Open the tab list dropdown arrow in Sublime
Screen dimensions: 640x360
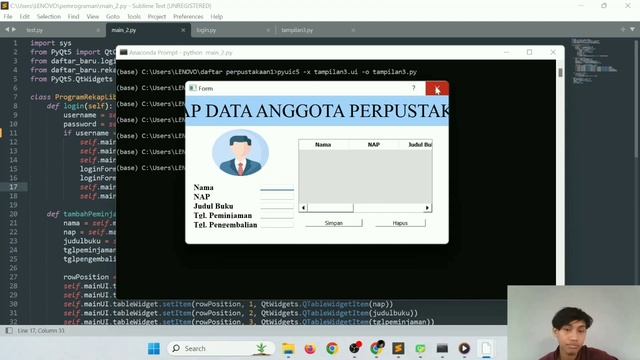(x=632, y=29)
